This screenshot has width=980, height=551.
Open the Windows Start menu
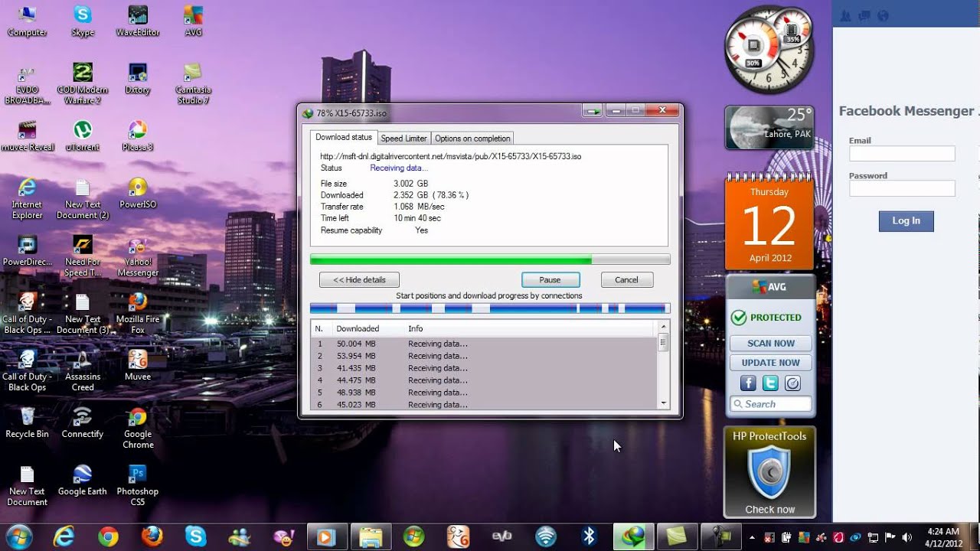(18, 536)
